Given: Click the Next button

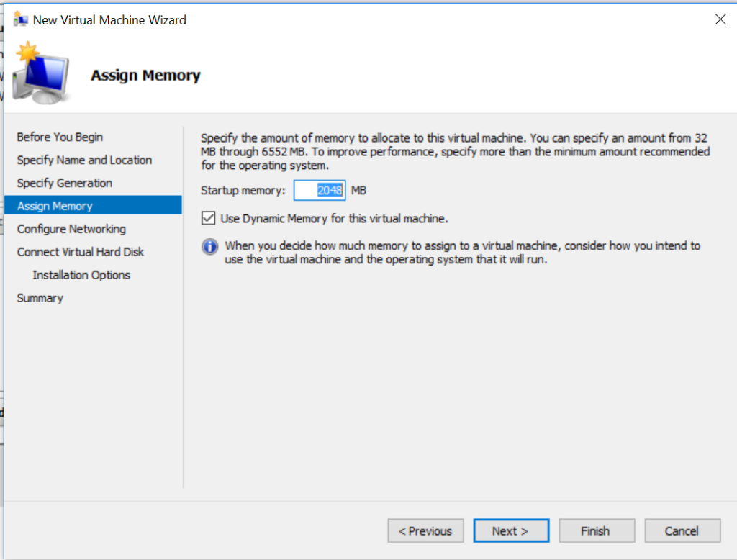Looking at the screenshot, I should tap(511, 530).
